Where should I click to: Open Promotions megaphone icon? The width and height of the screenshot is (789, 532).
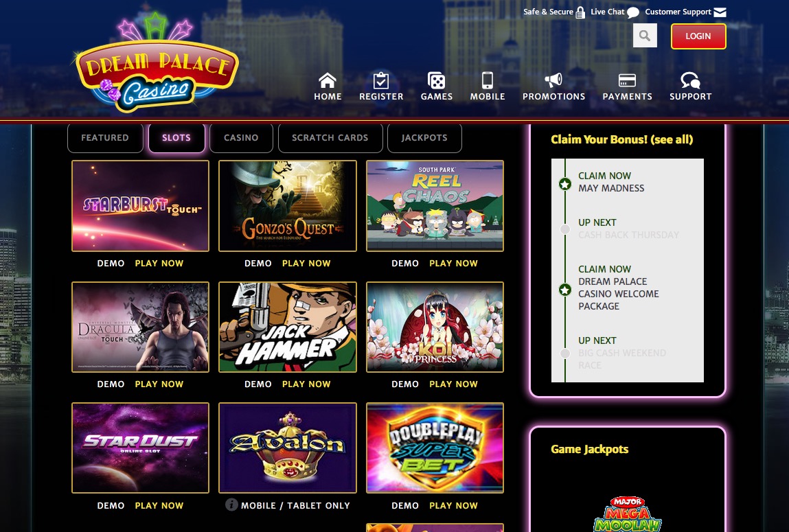tap(553, 80)
